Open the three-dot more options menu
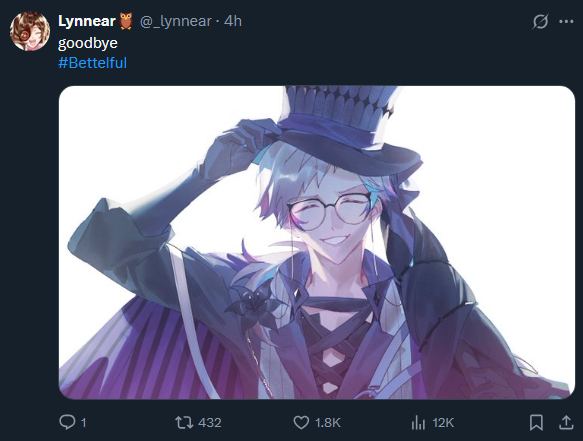Image resolution: width=583 pixels, height=441 pixels. click(566, 22)
